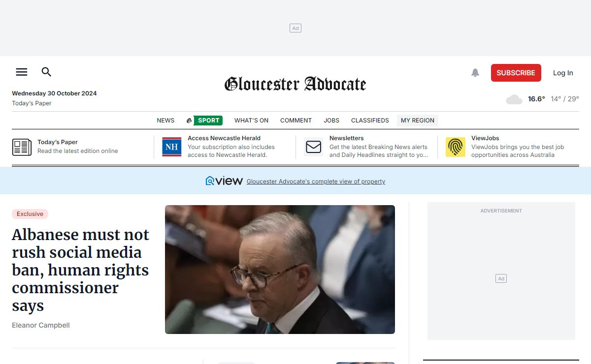Click the Newcastle Herald NH logo icon
The image size is (591, 364).
pyautogui.click(x=172, y=147)
